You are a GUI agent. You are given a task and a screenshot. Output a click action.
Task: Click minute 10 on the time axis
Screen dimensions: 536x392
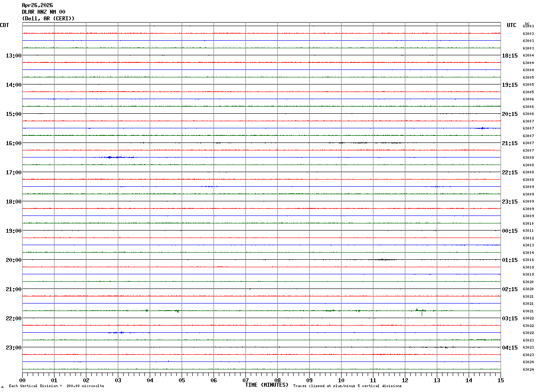341,380
